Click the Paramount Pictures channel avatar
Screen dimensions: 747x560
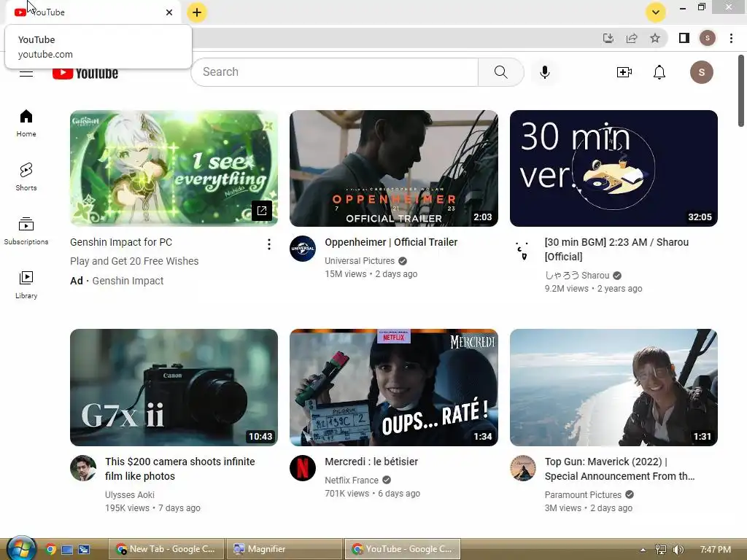click(522, 468)
